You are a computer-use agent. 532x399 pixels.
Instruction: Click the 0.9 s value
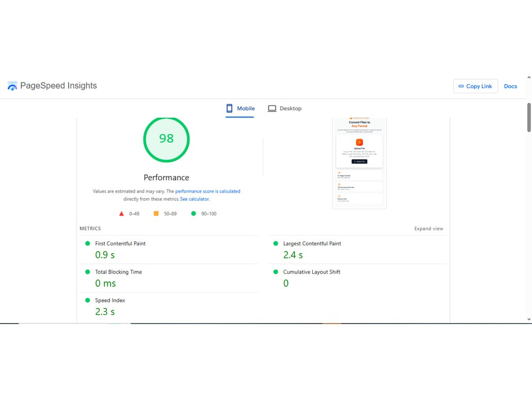(x=105, y=255)
